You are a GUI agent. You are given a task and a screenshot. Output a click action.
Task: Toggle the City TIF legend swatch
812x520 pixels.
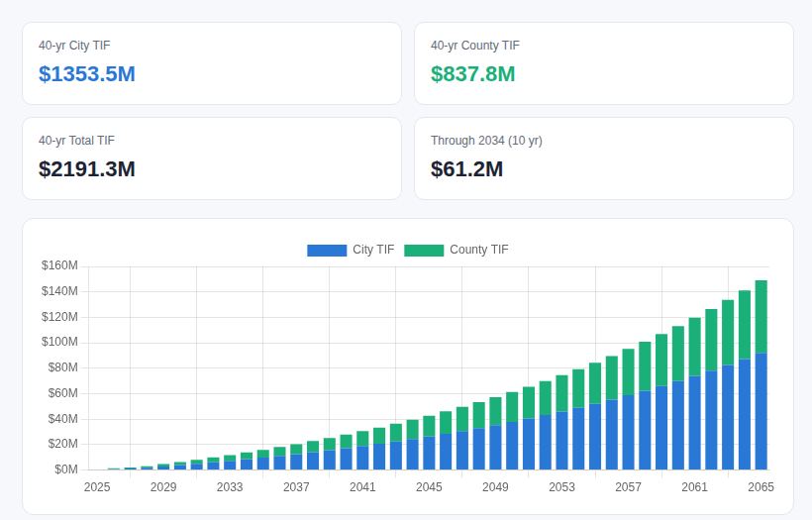pos(327,251)
